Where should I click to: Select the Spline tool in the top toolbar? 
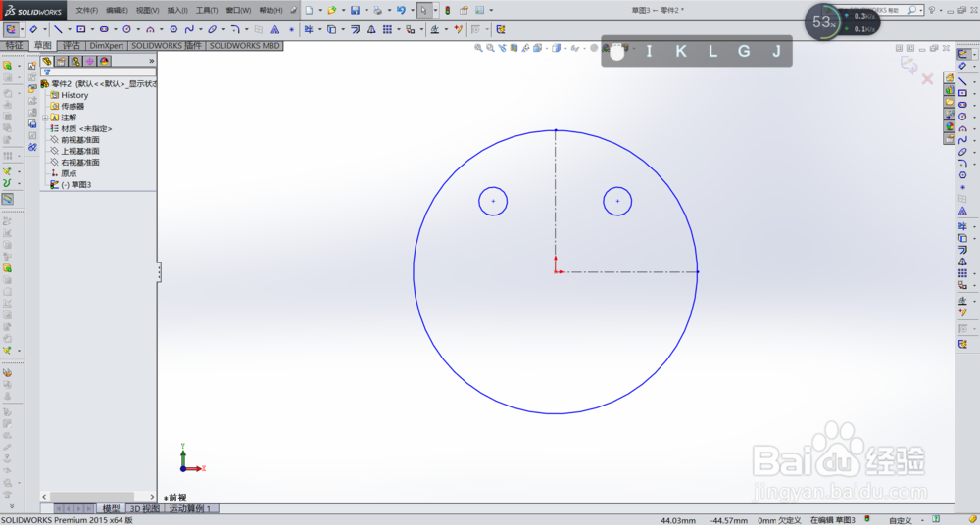coord(189,29)
